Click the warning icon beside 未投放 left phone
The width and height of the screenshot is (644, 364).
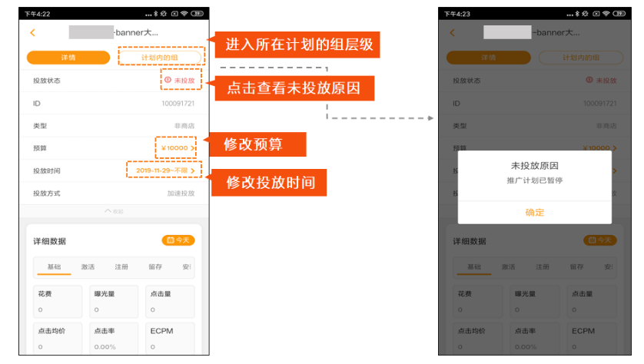coord(168,80)
